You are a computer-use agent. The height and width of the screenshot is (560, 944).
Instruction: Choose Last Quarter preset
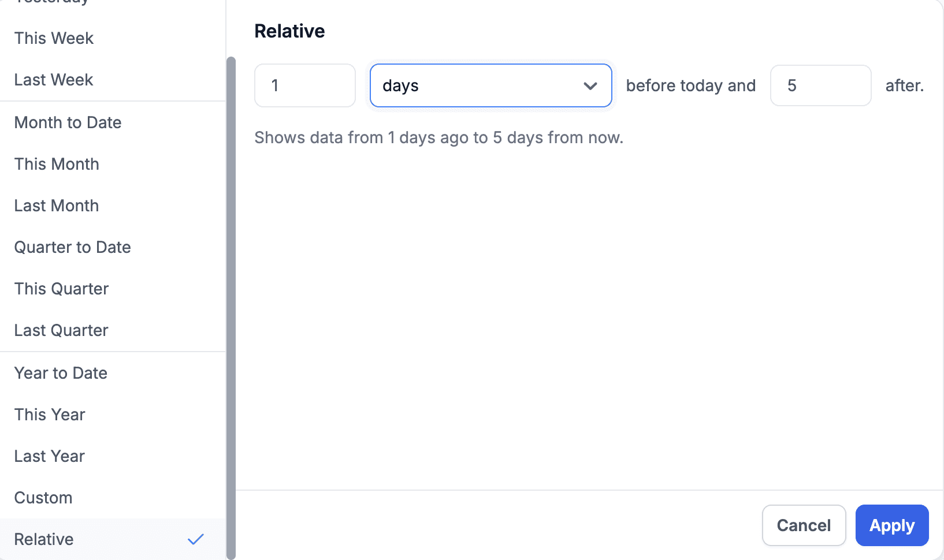point(61,330)
